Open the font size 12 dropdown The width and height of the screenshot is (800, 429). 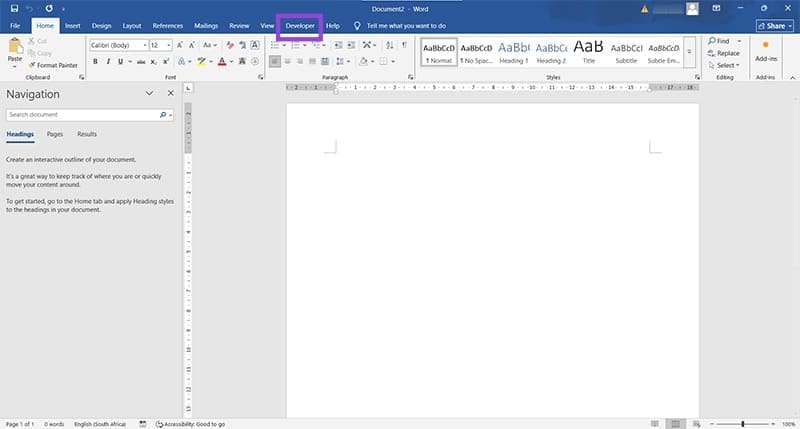pos(168,45)
